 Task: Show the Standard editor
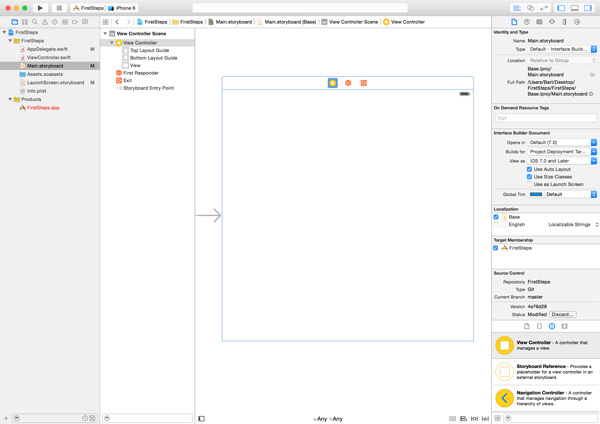point(517,8)
